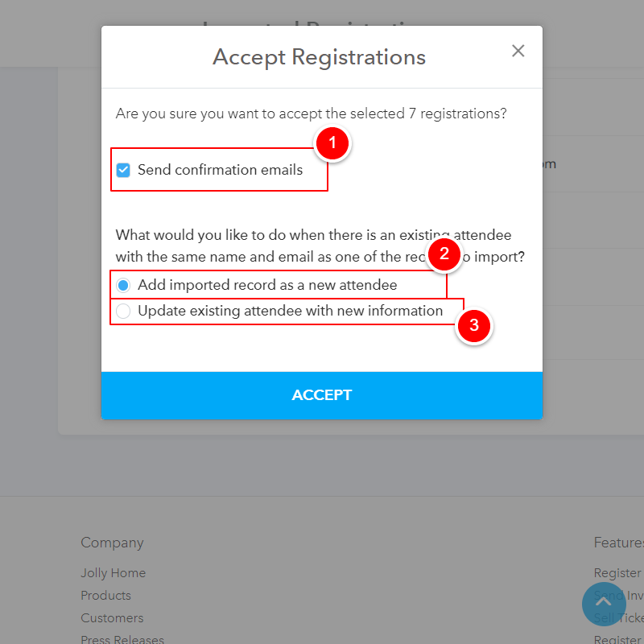The height and width of the screenshot is (644, 644).
Task: Open the Customers page
Action: click(112, 617)
